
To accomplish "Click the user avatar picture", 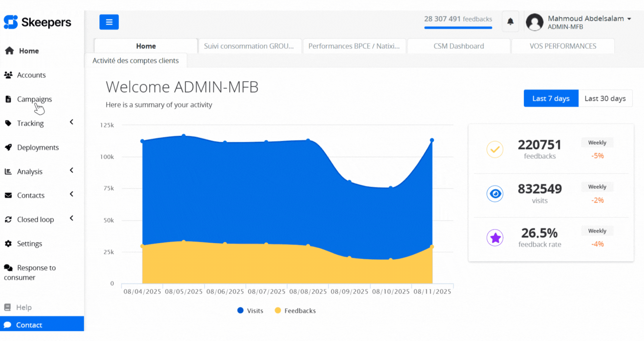I will coord(535,22).
